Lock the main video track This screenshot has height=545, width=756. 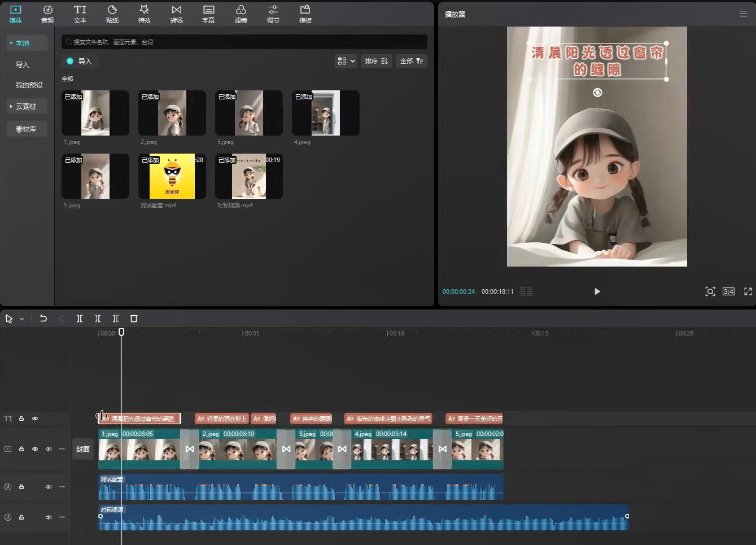click(21, 449)
